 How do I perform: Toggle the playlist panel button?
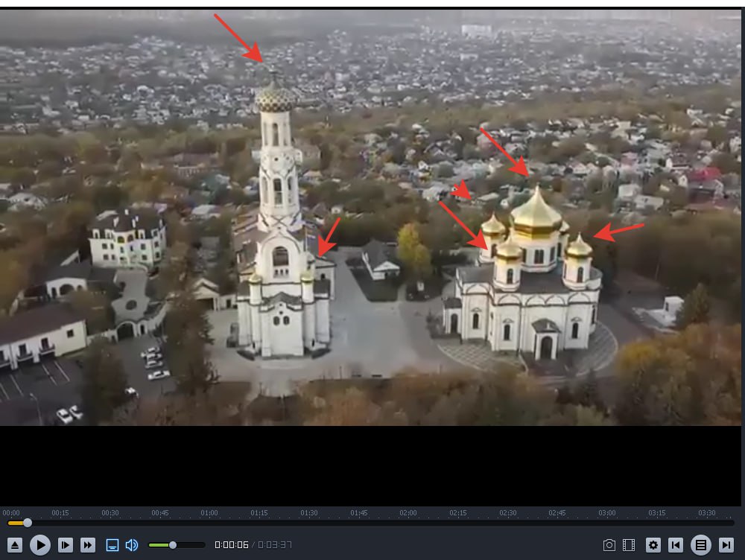pos(701,545)
